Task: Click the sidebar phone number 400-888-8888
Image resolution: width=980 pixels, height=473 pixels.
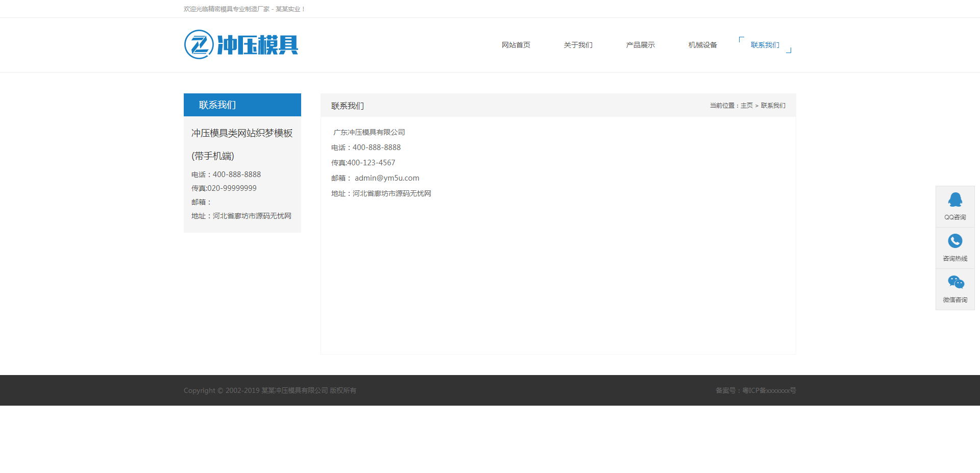Action: (x=236, y=175)
